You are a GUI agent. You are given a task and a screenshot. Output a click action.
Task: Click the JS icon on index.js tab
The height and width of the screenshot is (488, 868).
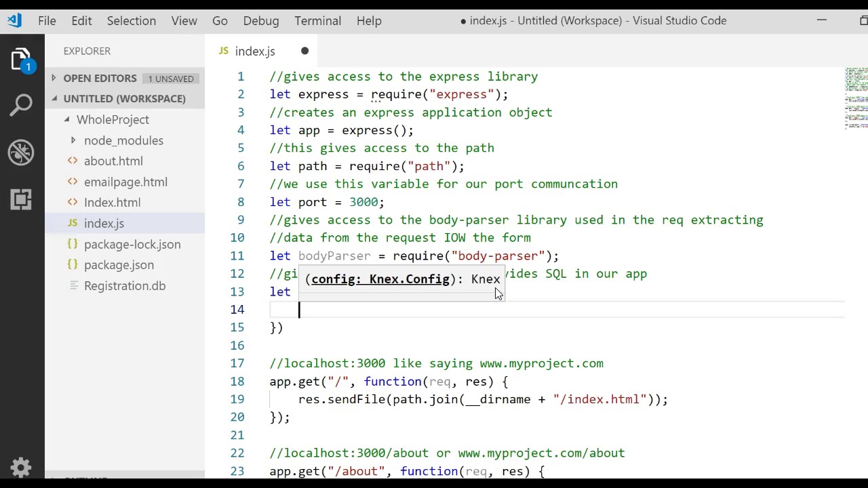[224, 52]
